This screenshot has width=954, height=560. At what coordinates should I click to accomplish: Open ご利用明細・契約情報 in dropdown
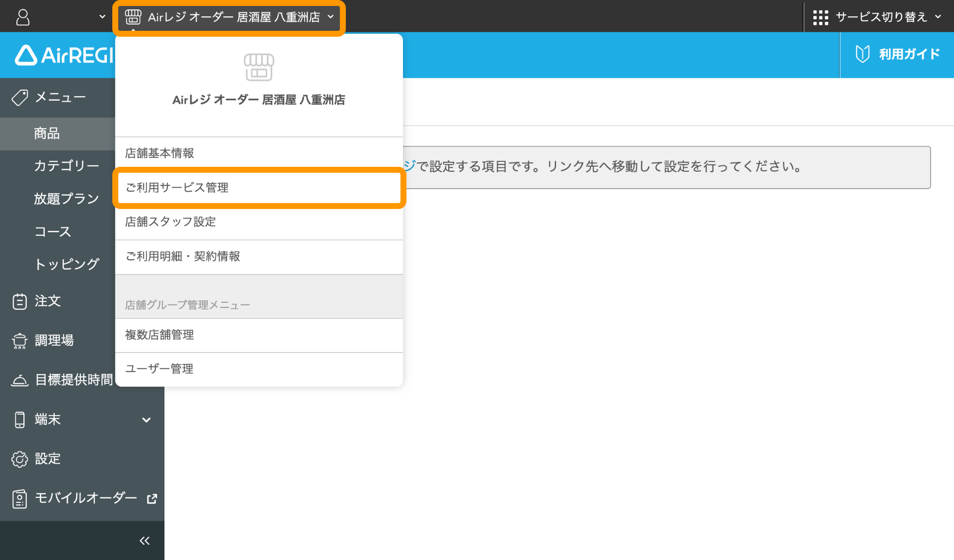click(x=259, y=257)
